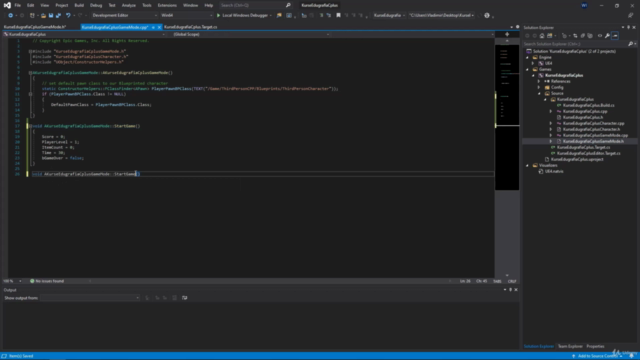This screenshot has height=360, width=640.
Task: Select KurseEdugrafiaCplusCharacter.cpp file
Action: tap(593, 123)
